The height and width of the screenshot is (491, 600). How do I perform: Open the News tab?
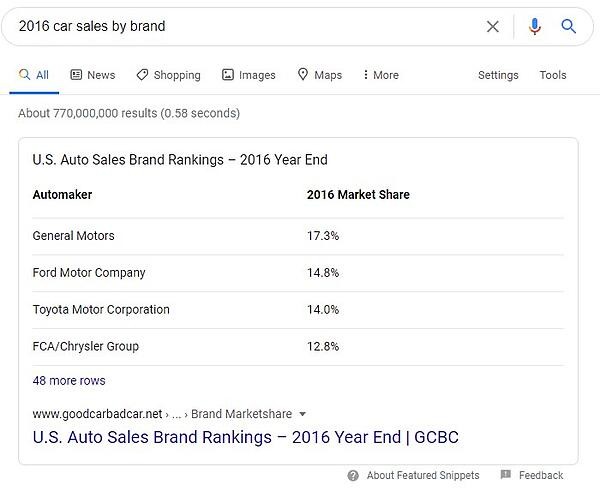[93, 75]
